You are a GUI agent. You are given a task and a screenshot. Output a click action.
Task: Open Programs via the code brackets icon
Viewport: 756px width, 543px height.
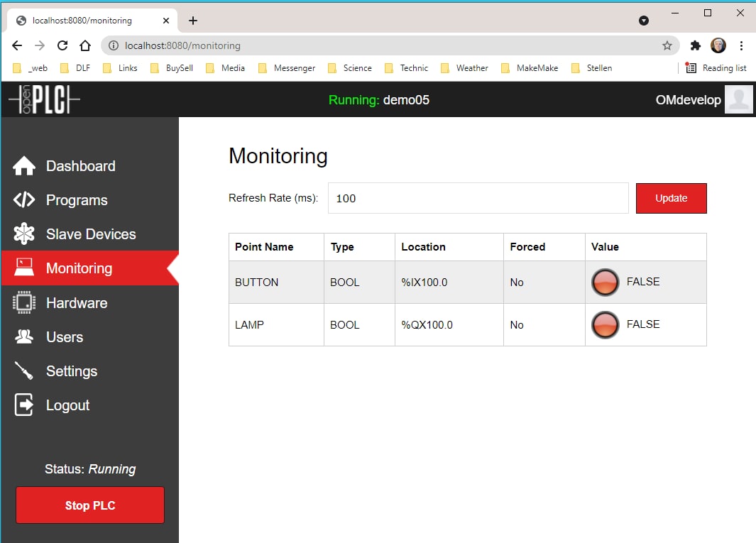[24, 200]
